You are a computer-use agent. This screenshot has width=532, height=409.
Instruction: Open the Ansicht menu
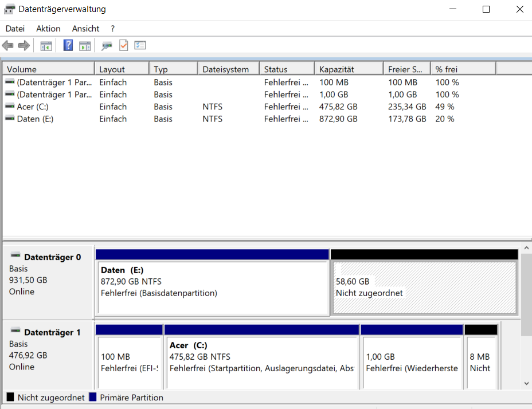click(85, 29)
